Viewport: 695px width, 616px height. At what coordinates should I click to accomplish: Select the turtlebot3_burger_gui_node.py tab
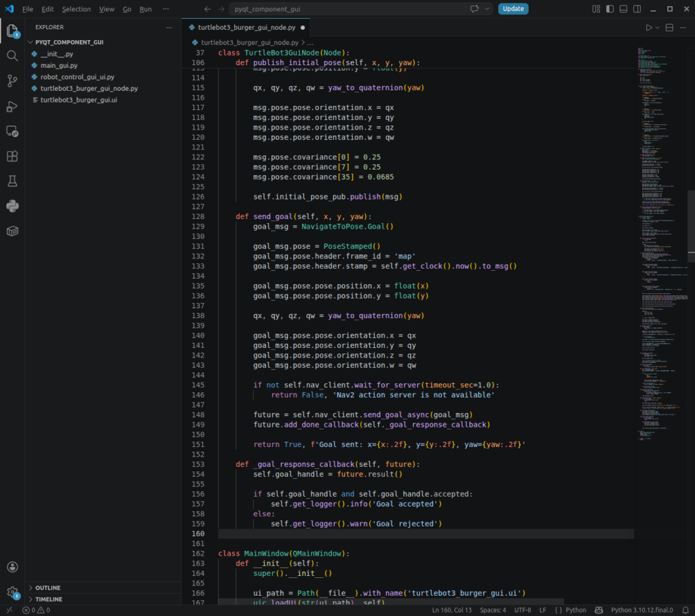[x=246, y=28]
